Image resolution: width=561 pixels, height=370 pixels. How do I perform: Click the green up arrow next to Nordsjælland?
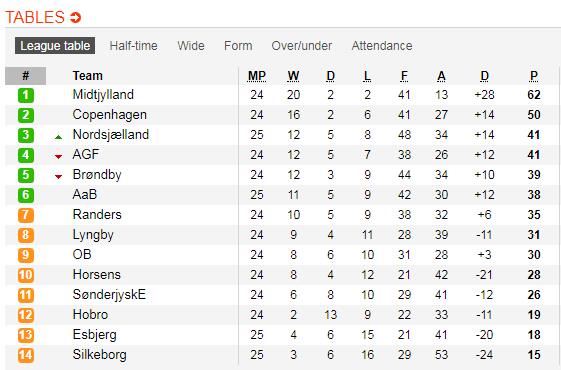[x=58, y=137]
